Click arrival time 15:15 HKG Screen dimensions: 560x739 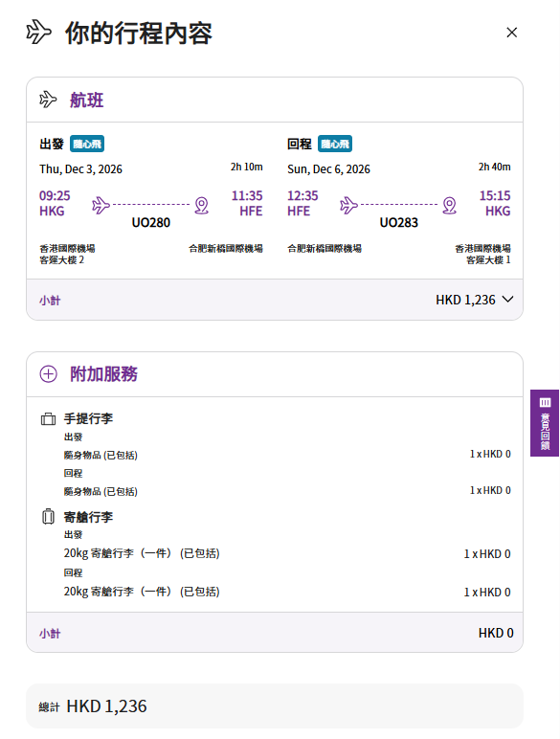point(495,203)
